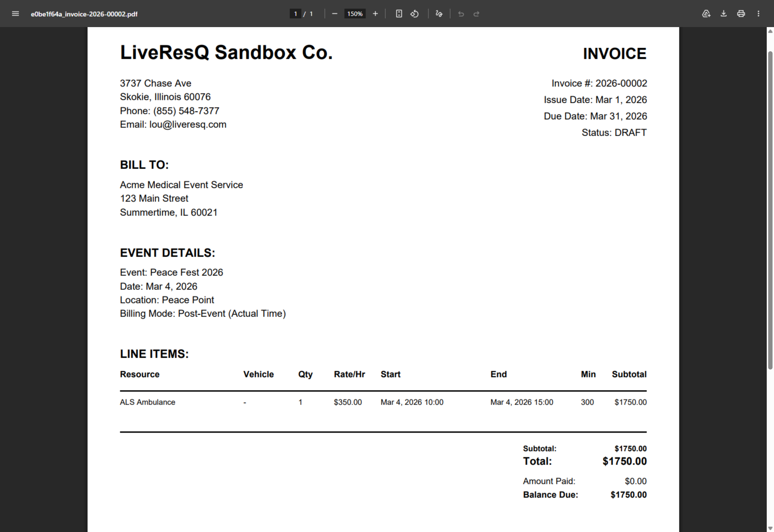Click the Billing Mode: Post-Event line
Viewport: 774px width, 532px height.
point(203,314)
